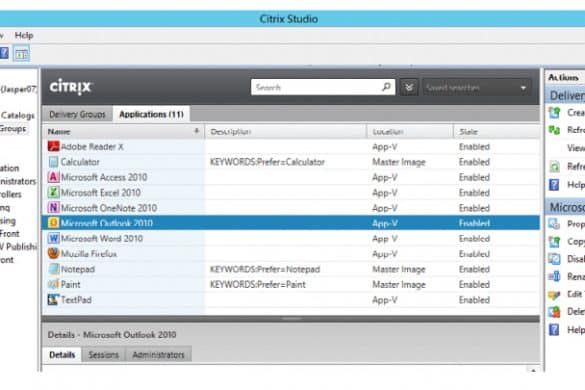Select Catalogs in the left tree

[x=18, y=115]
